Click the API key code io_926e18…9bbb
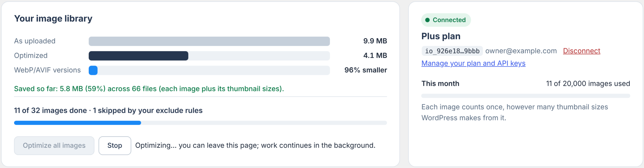Viewport: 644px width, 168px height. [x=452, y=51]
